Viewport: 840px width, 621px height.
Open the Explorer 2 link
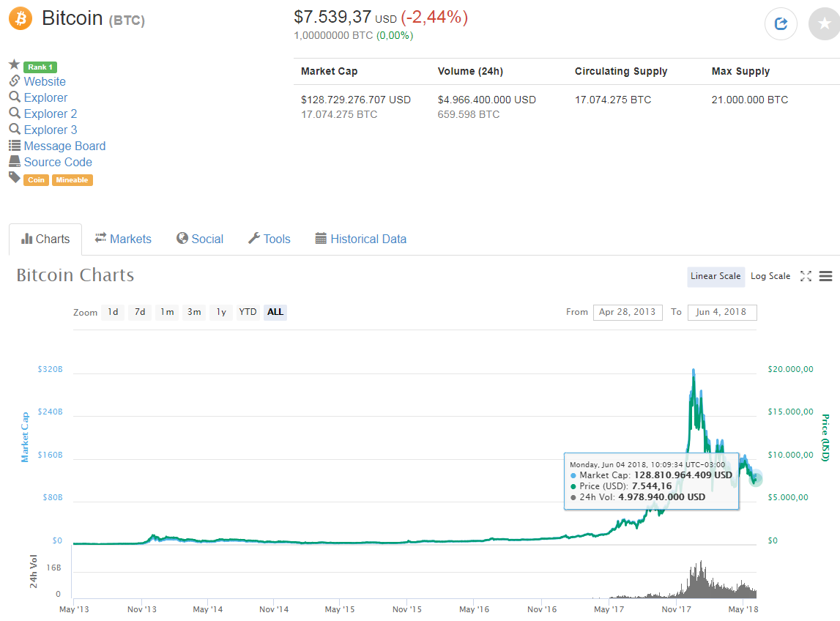click(x=51, y=114)
